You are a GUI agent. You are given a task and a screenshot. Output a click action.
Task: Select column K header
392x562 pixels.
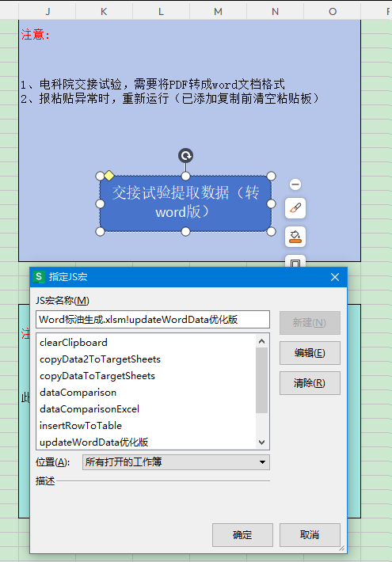(x=104, y=11)
